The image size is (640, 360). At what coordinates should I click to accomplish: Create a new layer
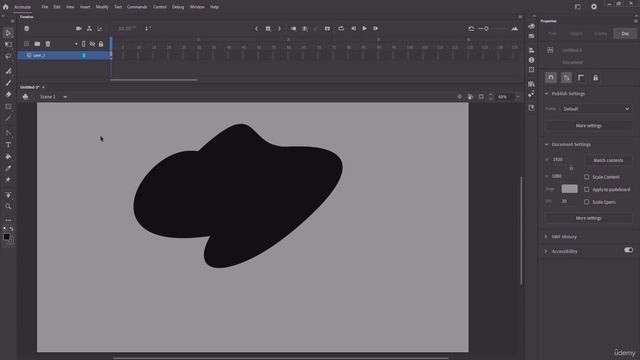[27, 44]
